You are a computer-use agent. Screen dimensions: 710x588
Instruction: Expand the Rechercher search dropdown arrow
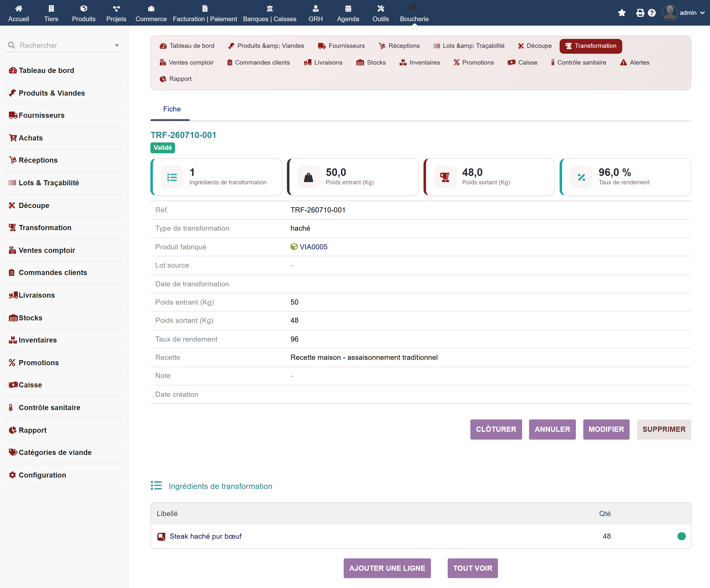[117, 45]
